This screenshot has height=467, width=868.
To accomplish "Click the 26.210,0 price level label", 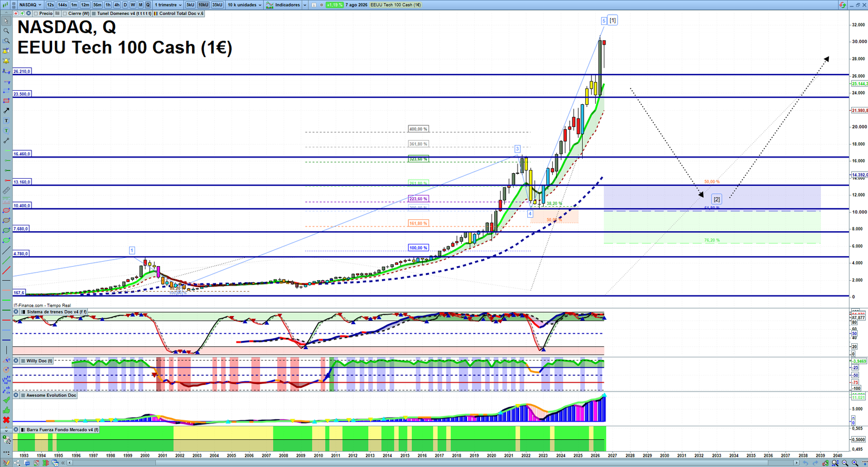I will [x=22, y=71].
